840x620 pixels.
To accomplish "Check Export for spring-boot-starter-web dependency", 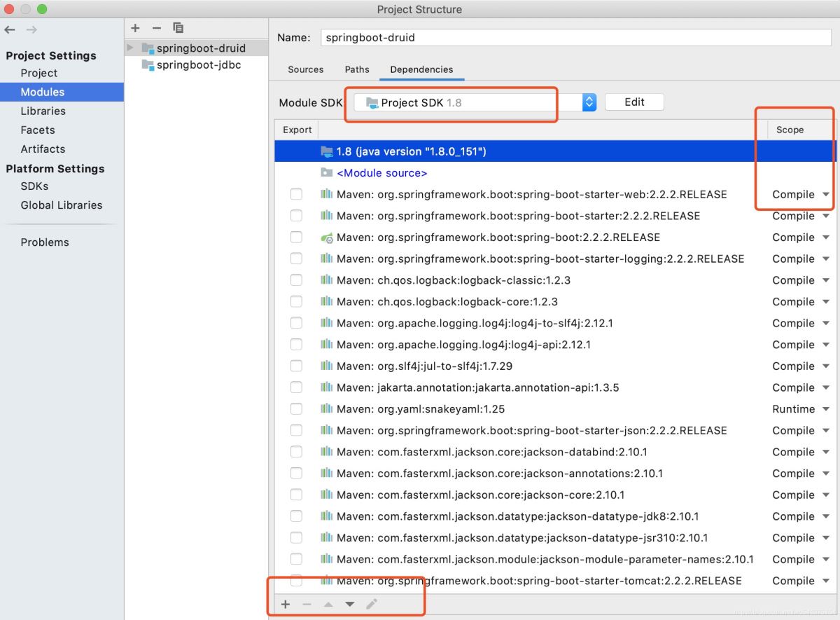I will [x=296, y=194].
